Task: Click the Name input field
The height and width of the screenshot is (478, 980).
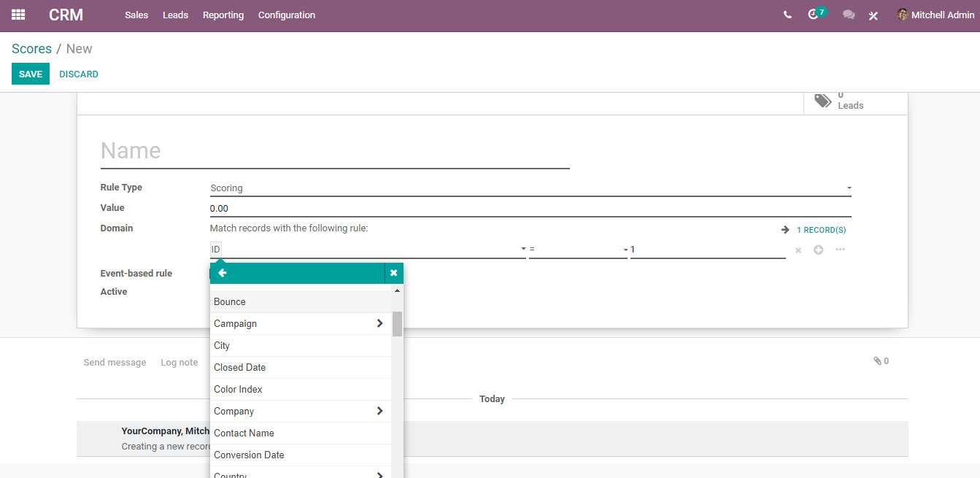Action: click(x=335, y=151)
